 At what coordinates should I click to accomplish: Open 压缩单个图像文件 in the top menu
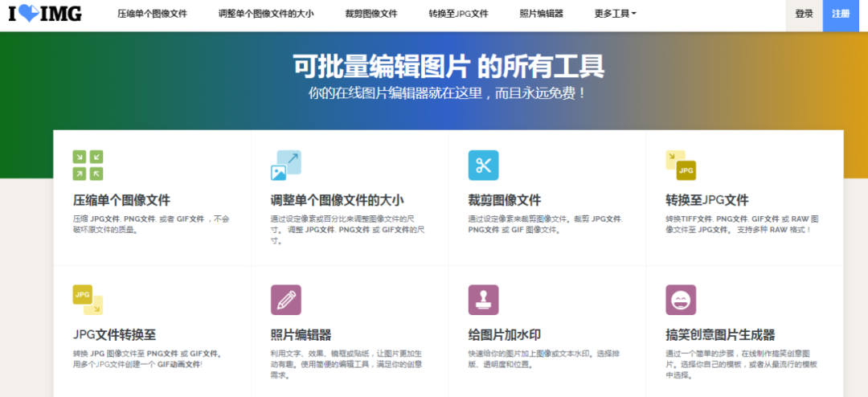click(152, 14)
